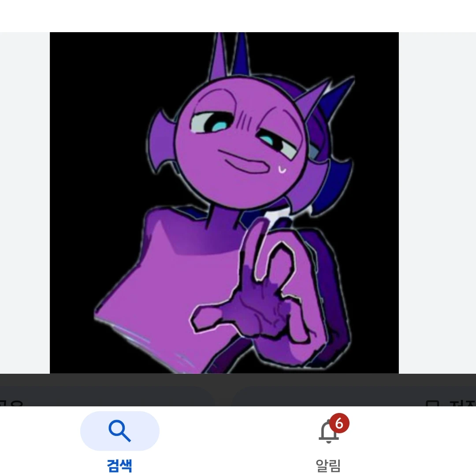Click the cut-off 공유 share button
Screen dimensions: 476x476
click(x=11, y=403)
